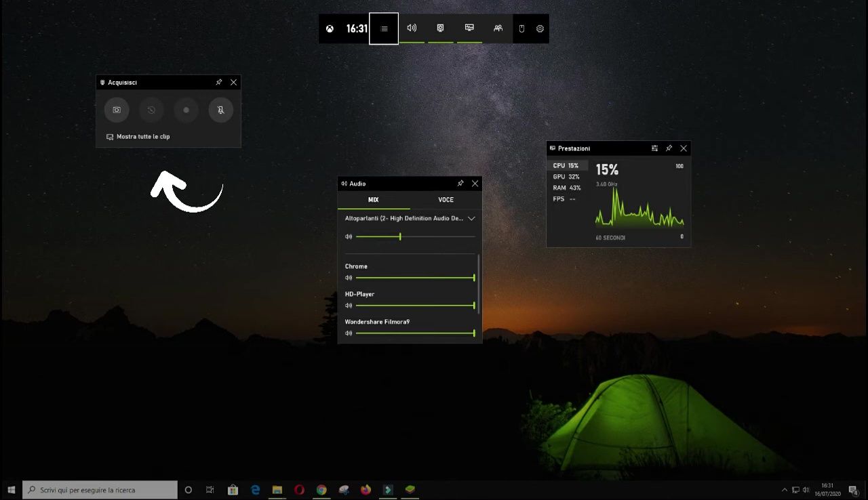Screen dimensions: 868x500
Task: Open Cortana circle icon
Action: (189, 490)
